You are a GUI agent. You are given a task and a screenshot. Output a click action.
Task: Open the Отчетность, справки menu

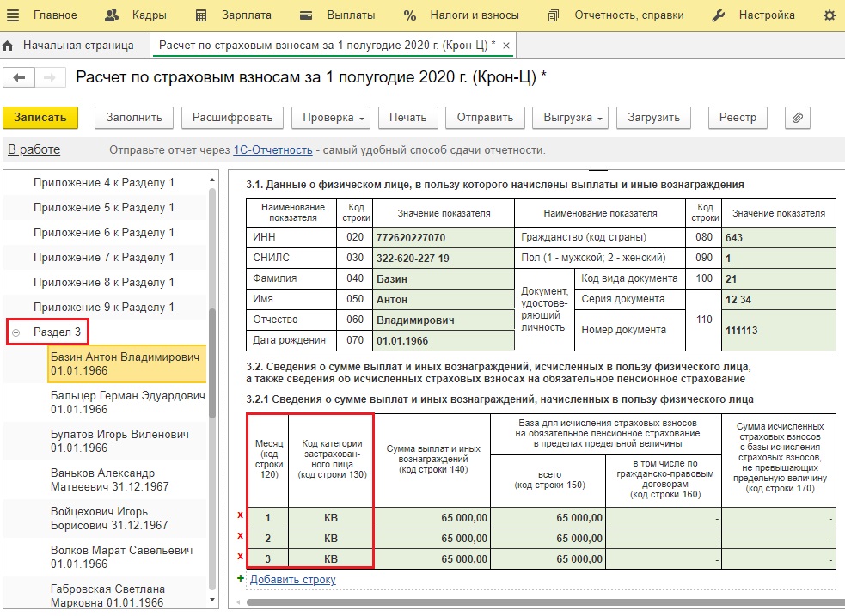[x=629, y=15]
